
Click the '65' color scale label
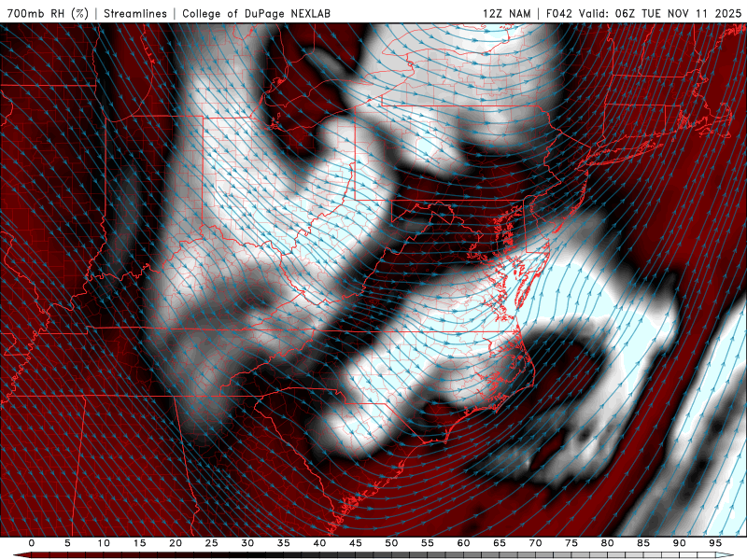point(500,543)
